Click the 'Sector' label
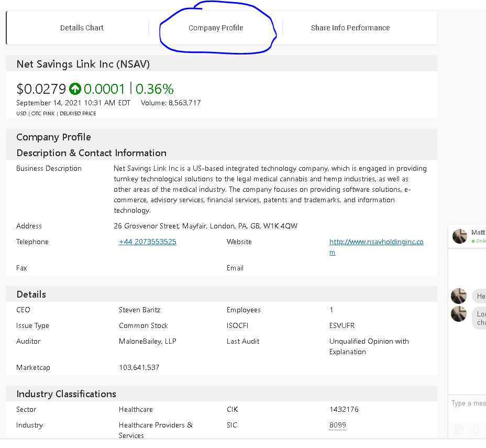 (x=26, y=410)
